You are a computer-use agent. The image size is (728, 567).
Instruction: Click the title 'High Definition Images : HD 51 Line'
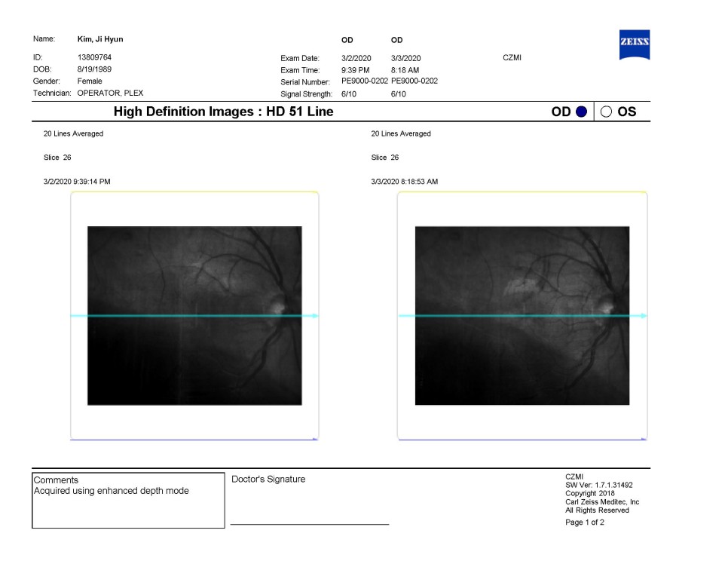pyautogui.click(x=223, y=112)
